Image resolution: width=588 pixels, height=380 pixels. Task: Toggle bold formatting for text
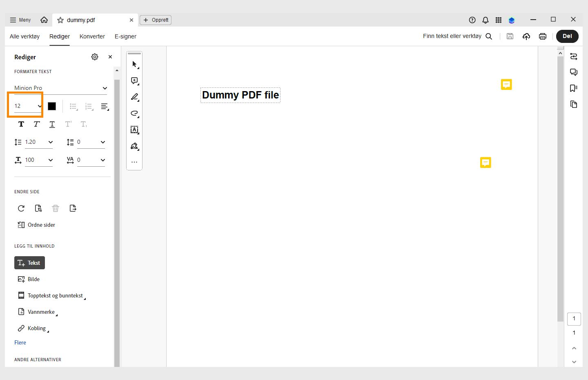point(21,124)
